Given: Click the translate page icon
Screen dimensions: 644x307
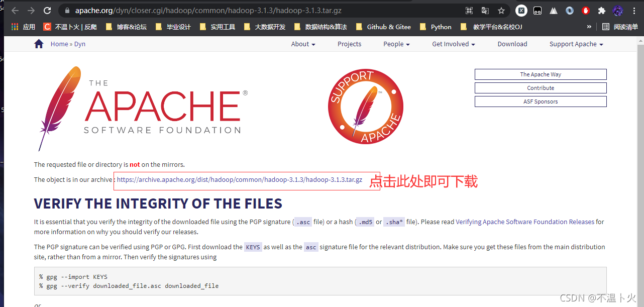Looking at the screenshot, I should (485, 11).
